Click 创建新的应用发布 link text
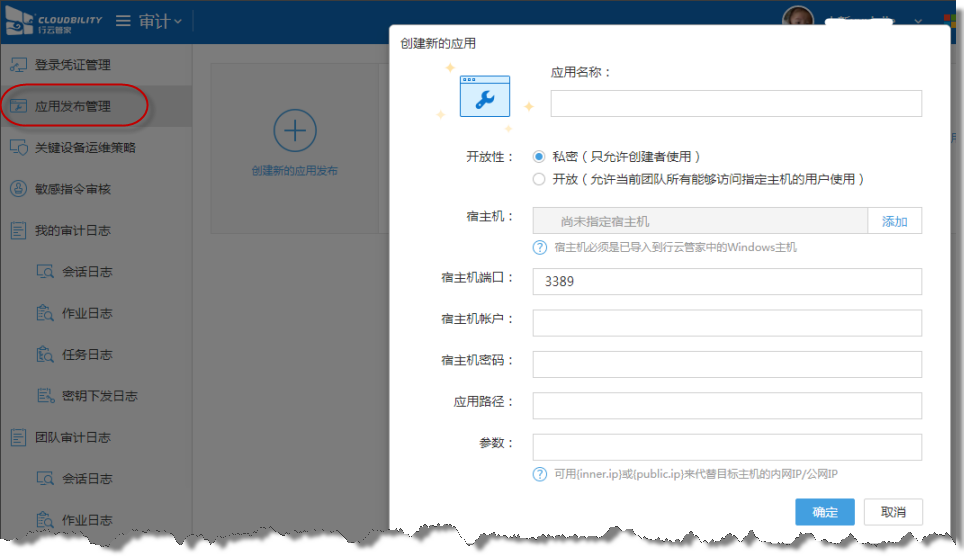Viewport: 964px width, 556px height. click(x=294, y=171)
